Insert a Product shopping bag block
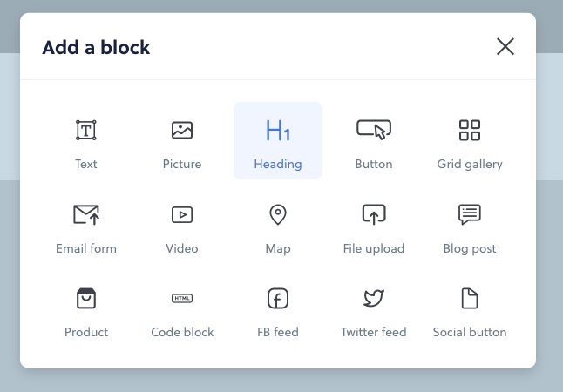Viewport: 563px width, 392px height. pyautogui.click(x=86, y=309)
